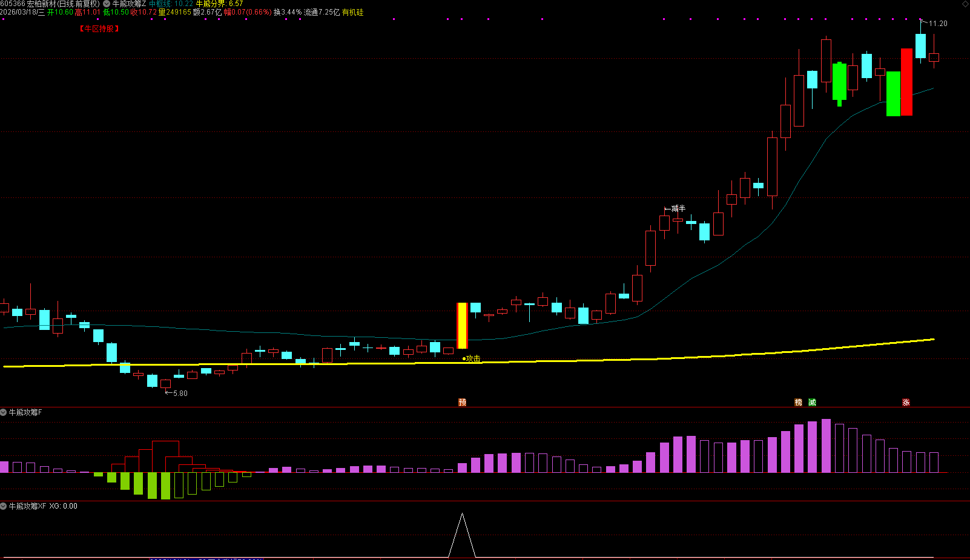This screenshot has height=560, width=970.
Task: Click the white XG spike peak in bottom panel
Action: (x=463, y=515)
